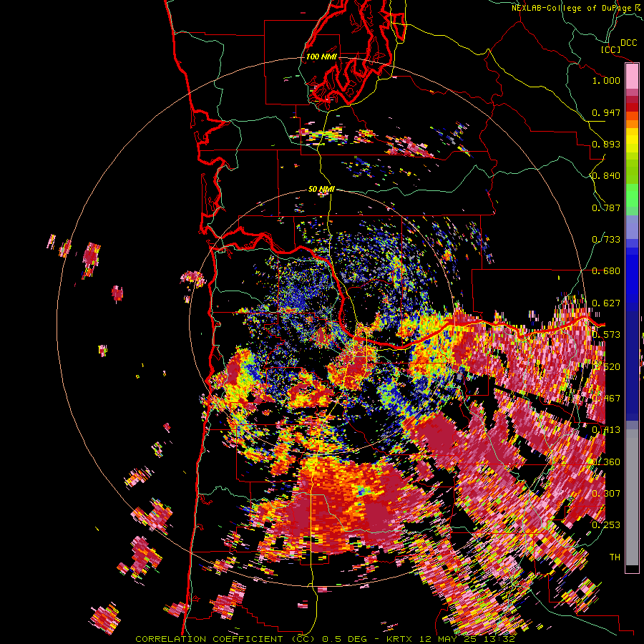This screenshot has height=644, width=644.
Task: Pick the gray lower segment of color bar
Action: (632, 497)
